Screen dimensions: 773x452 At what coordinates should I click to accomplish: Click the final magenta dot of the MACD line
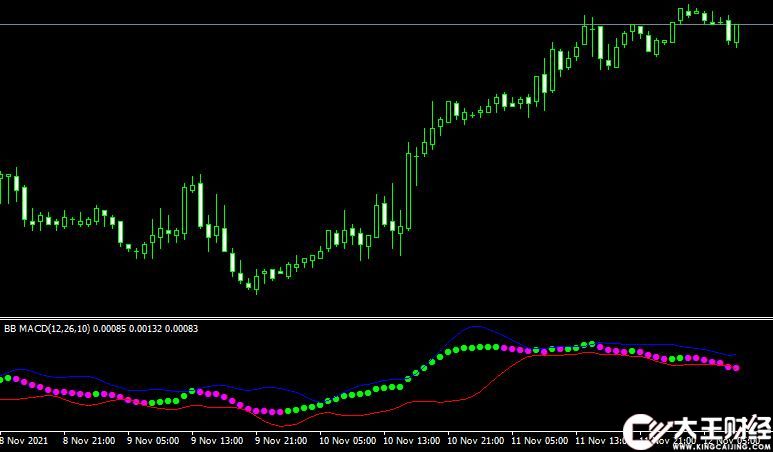737,368
